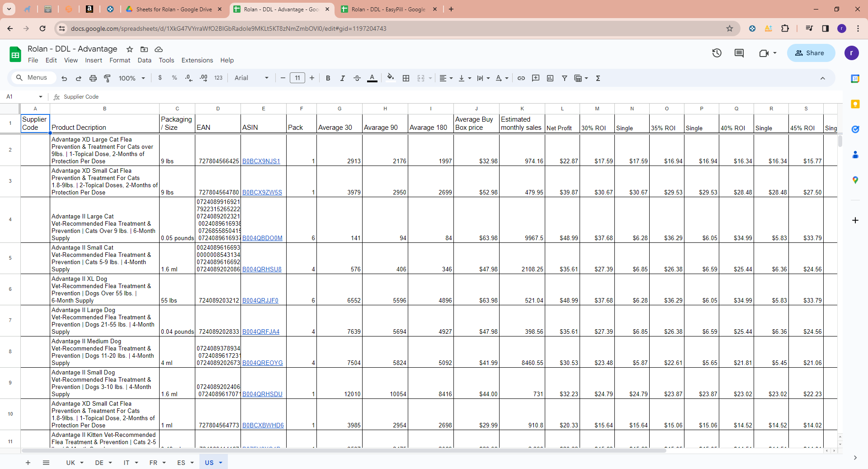Open the Borders tool

tap(406, 78)
